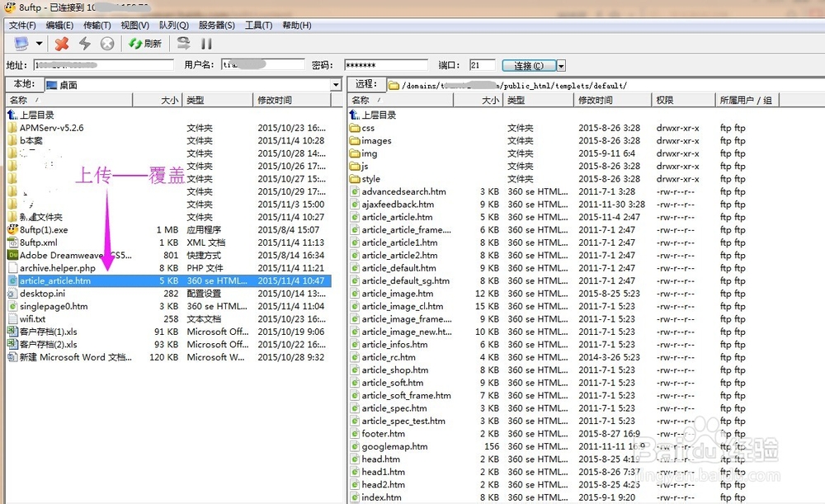Click the 用户名 username field
Screen dimensions: 825x504
[263, 64]
